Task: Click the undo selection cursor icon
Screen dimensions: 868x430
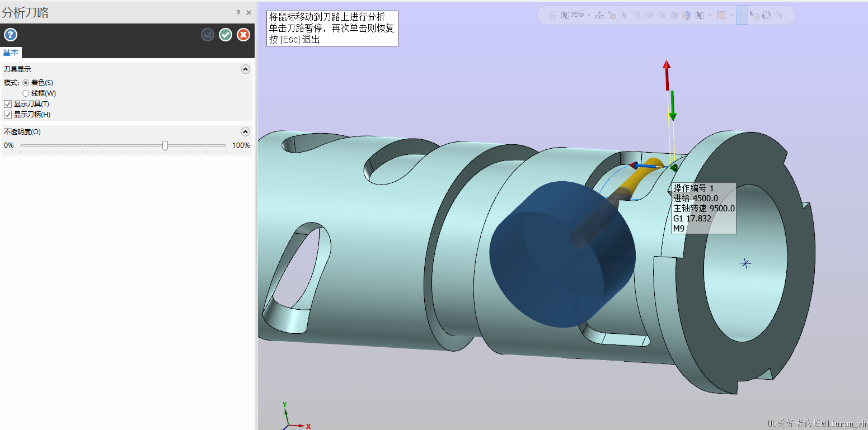Action: click(x=779, y=15)
